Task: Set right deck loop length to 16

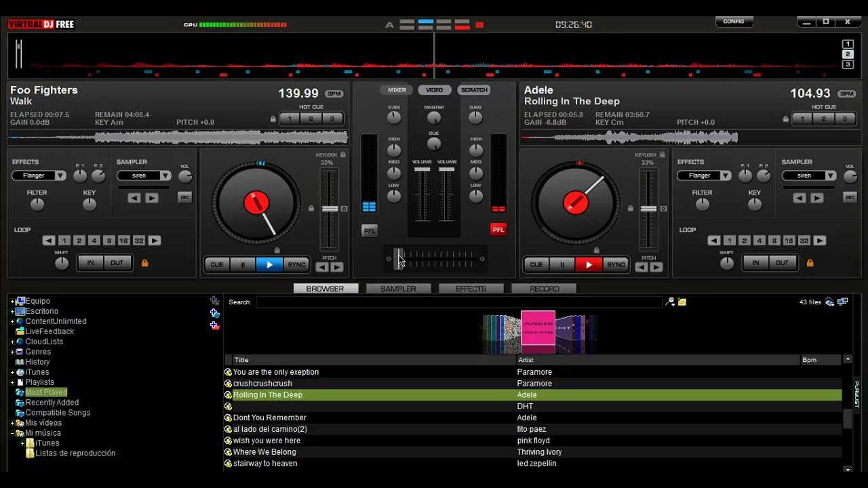Action: [x=789, y=241]
